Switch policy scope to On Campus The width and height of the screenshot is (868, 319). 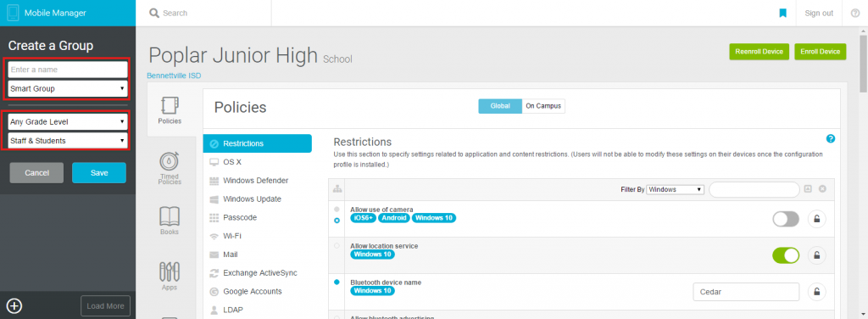[x=543, y=106]
